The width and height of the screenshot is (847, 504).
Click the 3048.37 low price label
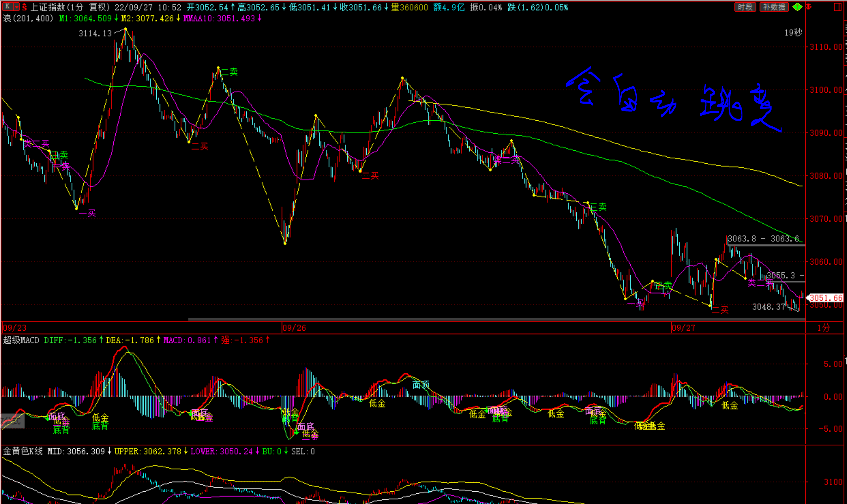pyautogui.click(x=769, y=307)
